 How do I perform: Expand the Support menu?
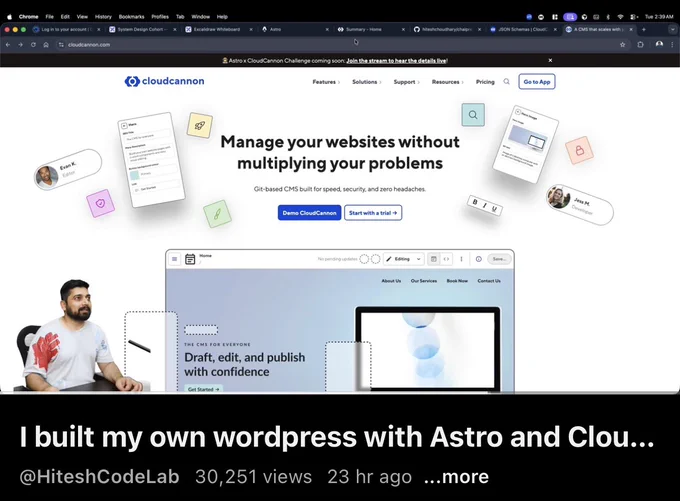coord(406,82)
